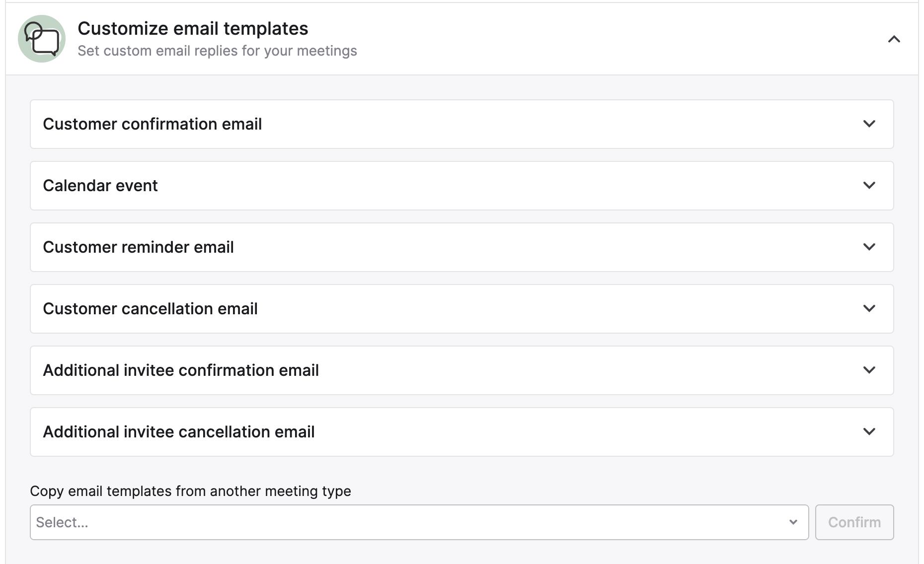Click the chevron icon for Calendar event
This screenshot has height=564, width=924.
click(x=869, y=186)
